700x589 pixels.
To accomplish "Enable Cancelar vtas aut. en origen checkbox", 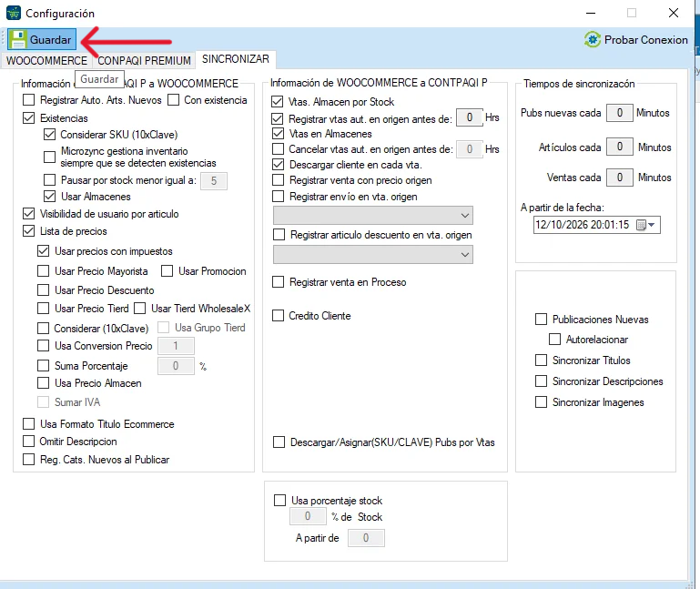I will tap(279, 148).
